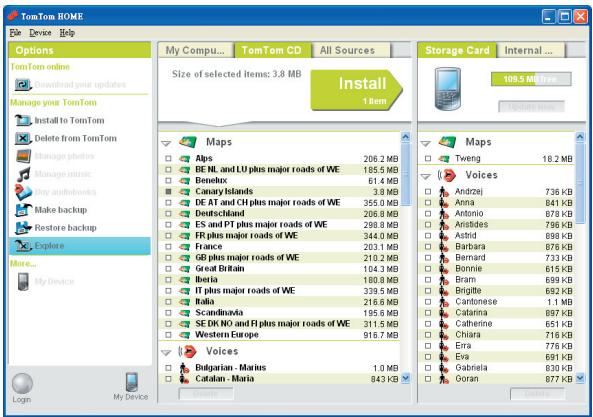The image size is (593, 417).
Task: Click the map icon beside Alps
Action: [x=185, y=159]
